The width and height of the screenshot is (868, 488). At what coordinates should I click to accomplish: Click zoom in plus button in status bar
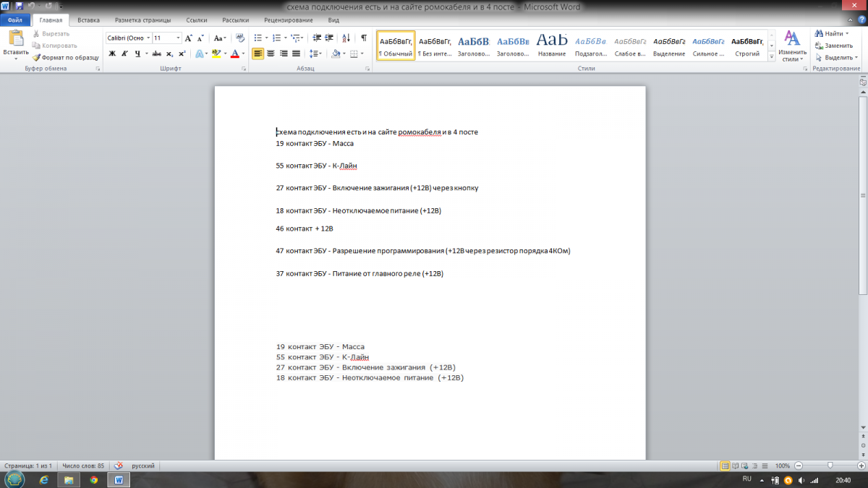coord(861,466)
